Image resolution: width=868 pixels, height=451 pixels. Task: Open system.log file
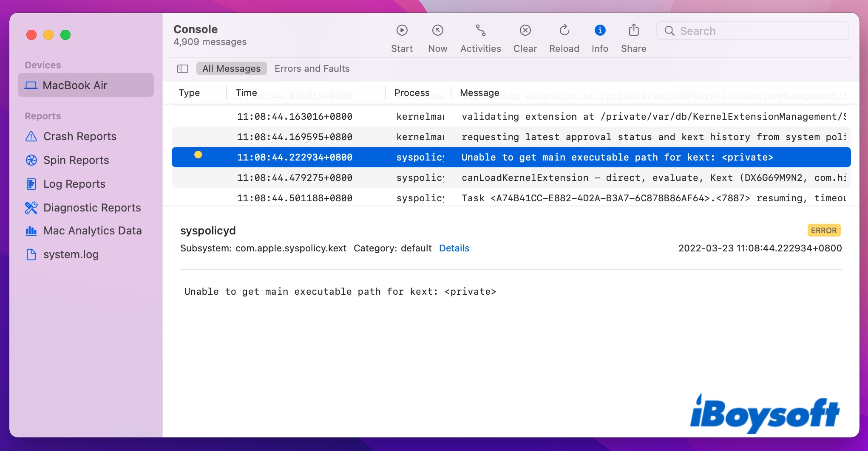coord(71,254)
